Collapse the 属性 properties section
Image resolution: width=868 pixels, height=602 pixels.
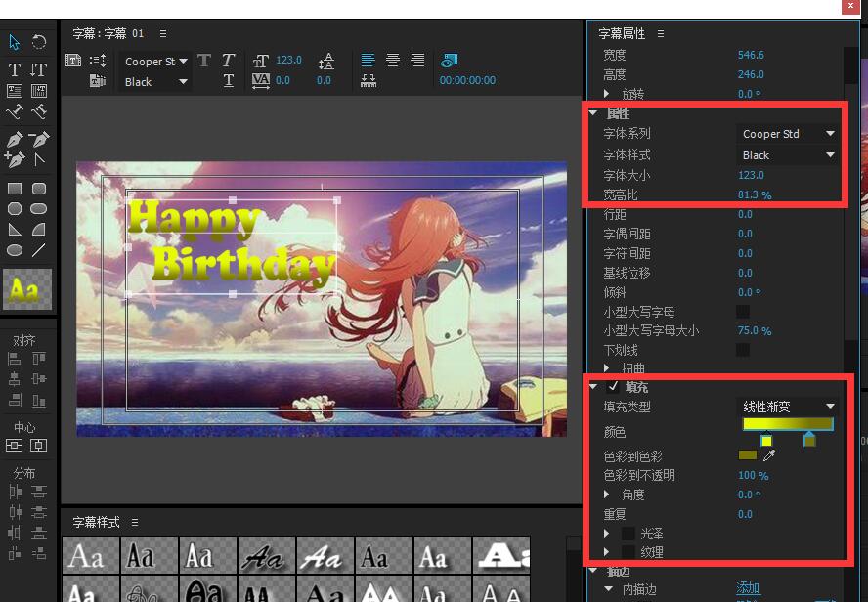click(x=593, y=113)
